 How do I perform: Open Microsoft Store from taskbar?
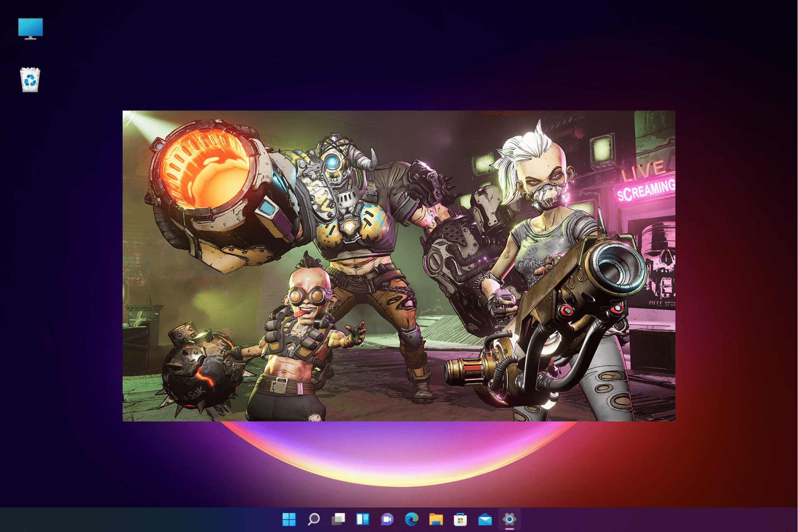(x=461, y=519)
